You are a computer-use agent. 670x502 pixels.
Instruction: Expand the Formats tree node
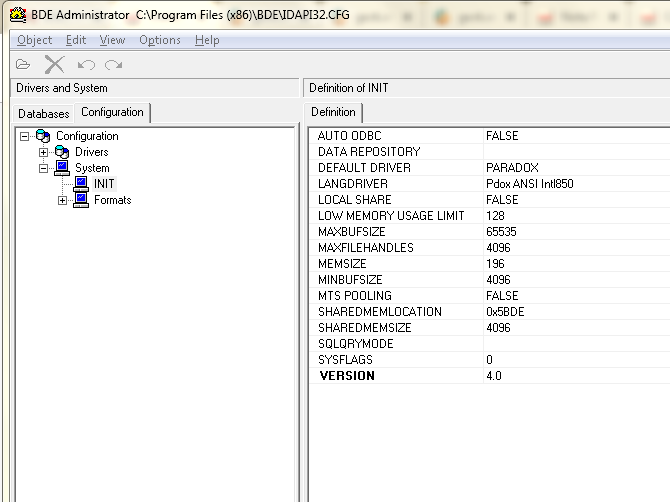tap(62, 200)
